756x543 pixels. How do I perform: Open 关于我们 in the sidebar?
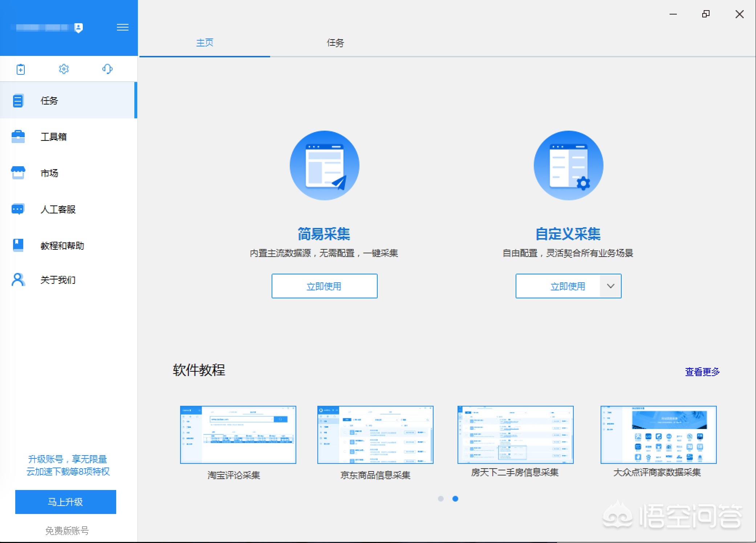68,280
